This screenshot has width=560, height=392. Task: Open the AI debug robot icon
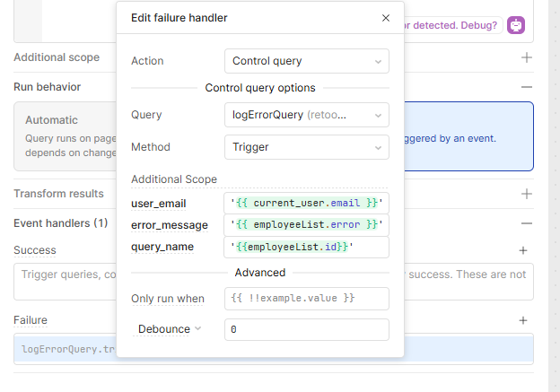[516, 25]
